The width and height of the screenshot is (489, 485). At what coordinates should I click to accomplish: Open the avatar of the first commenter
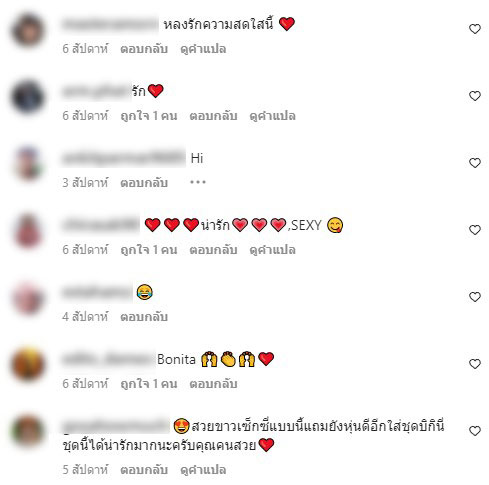pyautogui.click(x=28, y=30)
